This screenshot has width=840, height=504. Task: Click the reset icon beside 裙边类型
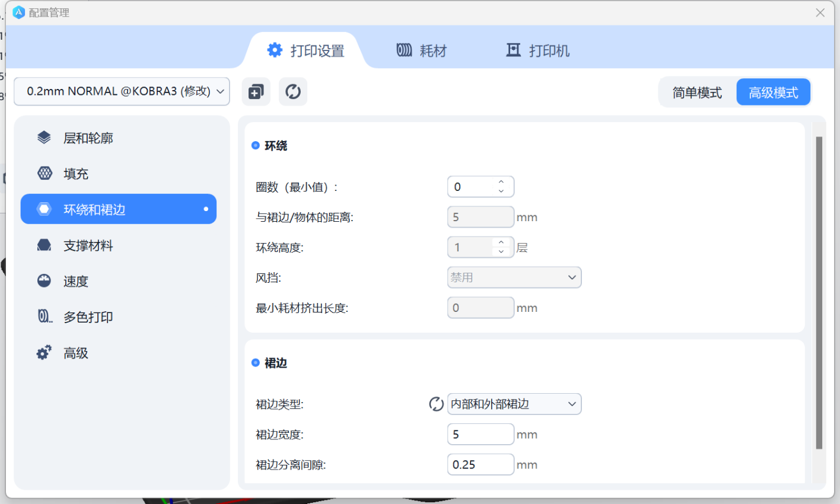pyautogui.click(x=436, y=404)
